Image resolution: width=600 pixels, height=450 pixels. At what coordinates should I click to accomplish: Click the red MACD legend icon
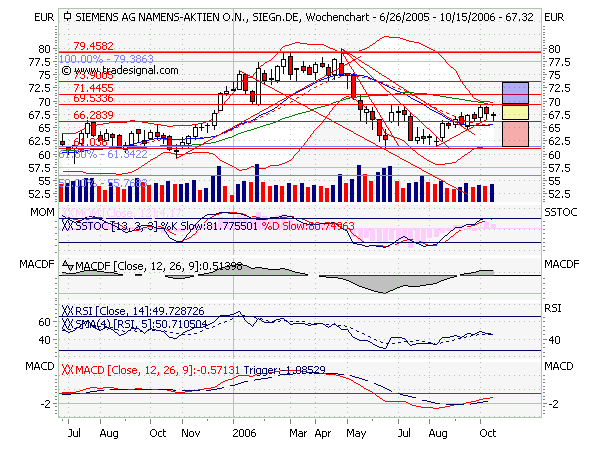67,370
